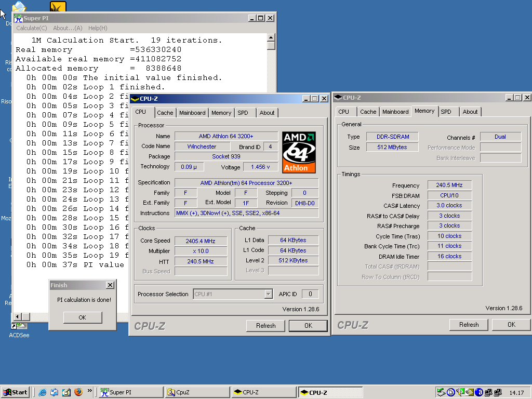
Task: Click the memory Size value 512 MBytes
Action: coord(392,147)
